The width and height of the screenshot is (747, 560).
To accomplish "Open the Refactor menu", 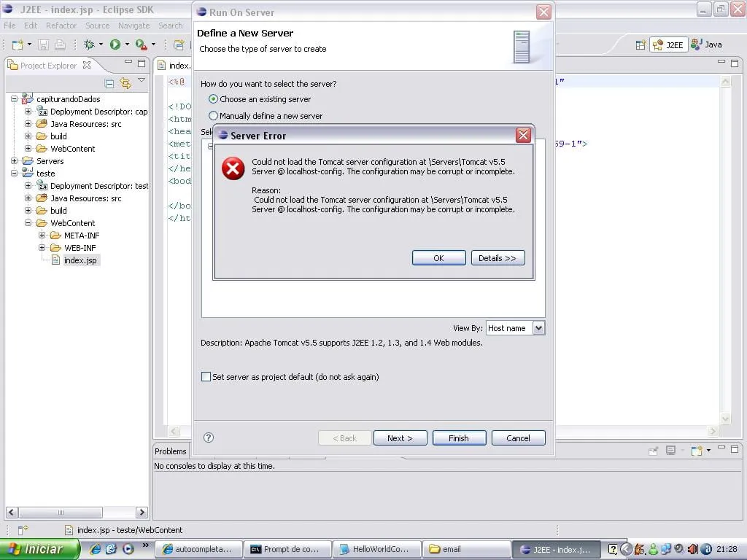I will click(61, 26).
